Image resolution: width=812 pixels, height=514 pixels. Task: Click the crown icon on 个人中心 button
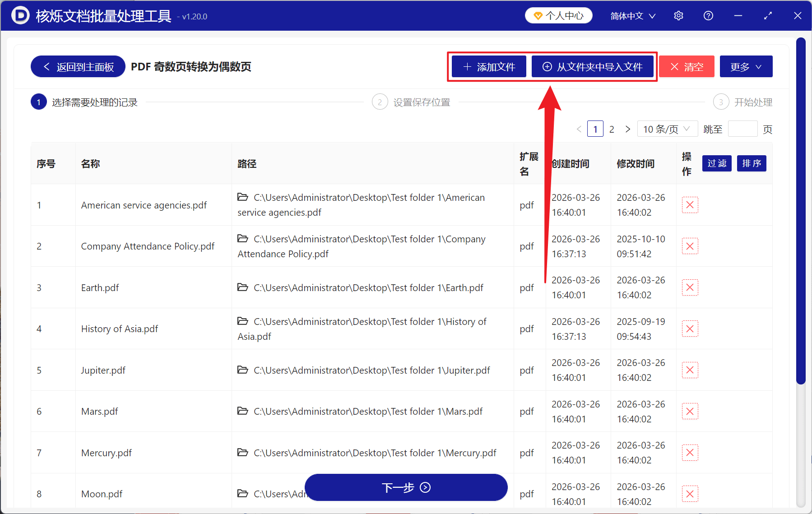click(x=538, y=15)
